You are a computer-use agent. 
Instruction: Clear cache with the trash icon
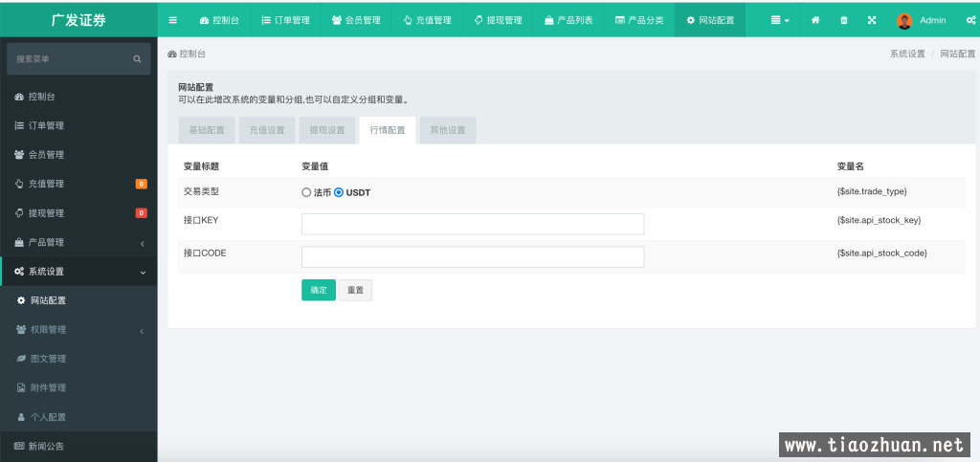[x=844, y=20]
